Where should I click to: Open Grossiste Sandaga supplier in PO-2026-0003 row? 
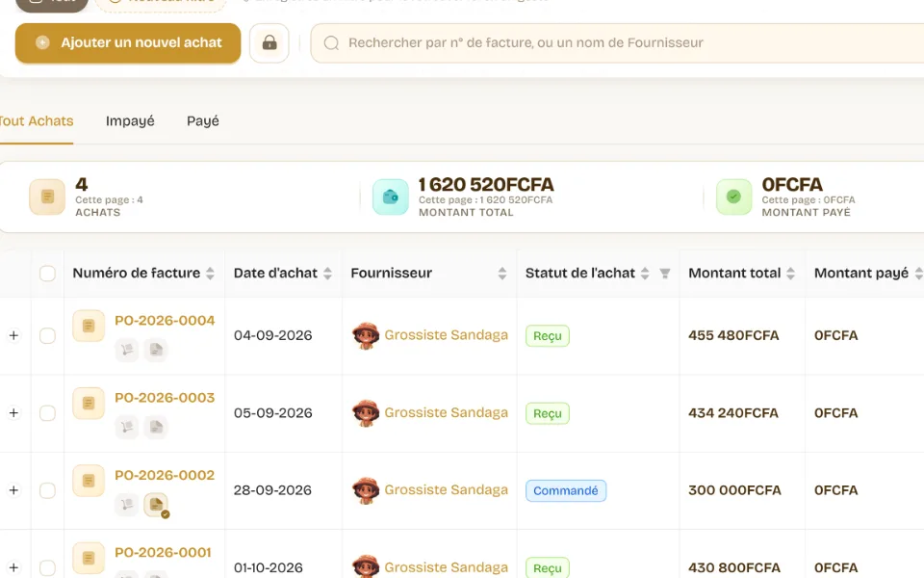tap(446, 412)
